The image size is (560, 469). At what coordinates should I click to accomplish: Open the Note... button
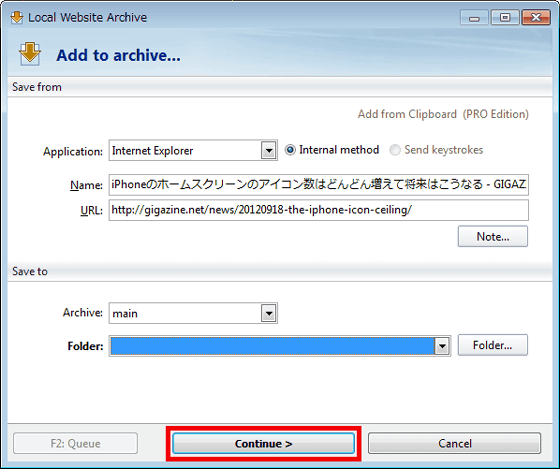click(x=492, y=236)
